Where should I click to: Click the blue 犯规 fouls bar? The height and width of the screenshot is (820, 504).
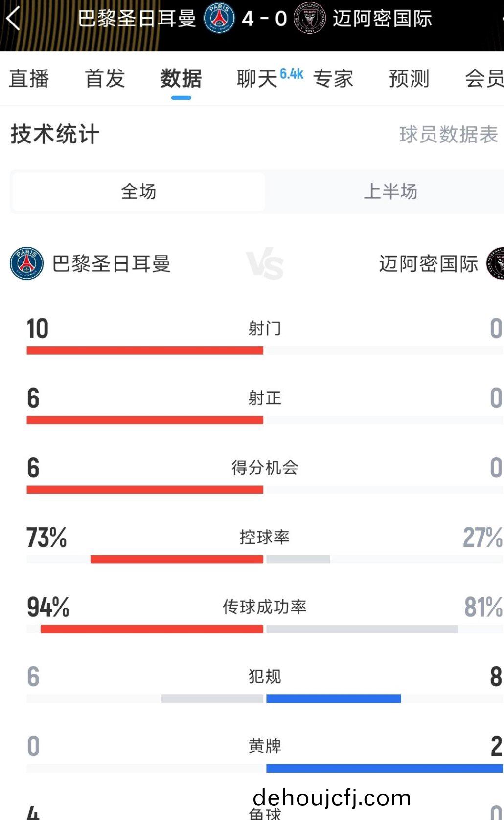[333, 699]
